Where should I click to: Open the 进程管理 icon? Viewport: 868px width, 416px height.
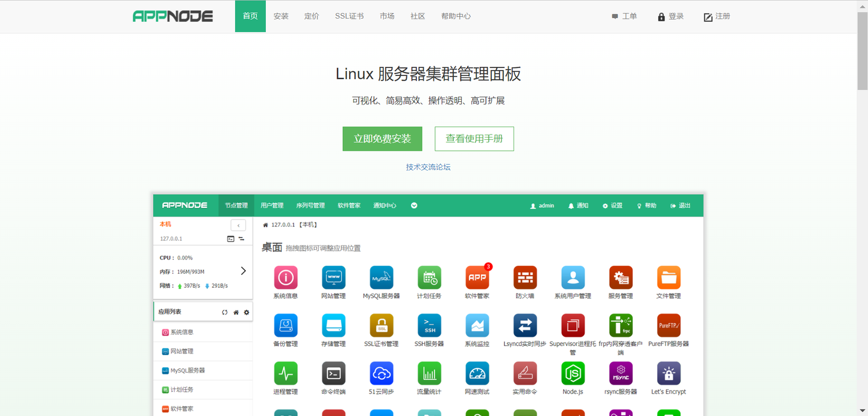coord(286,374)
